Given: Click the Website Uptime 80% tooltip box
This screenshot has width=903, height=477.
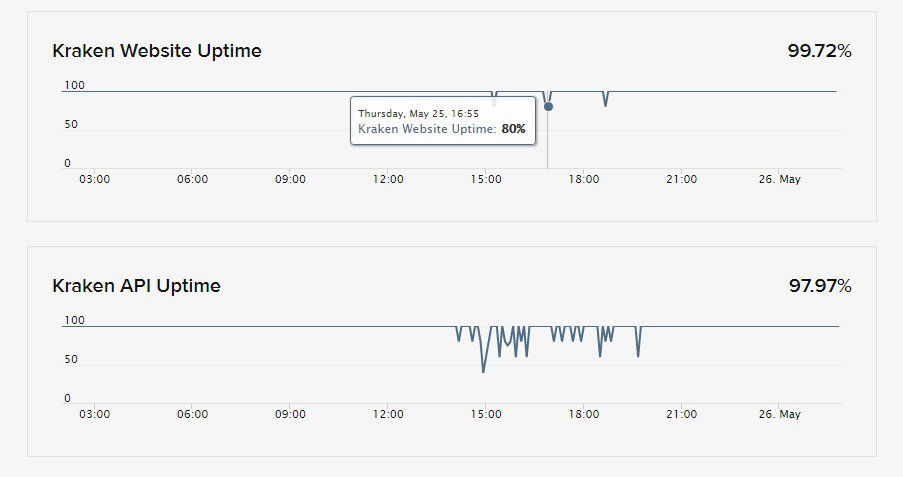Looking at the screenshot, I should click(441, 121).
